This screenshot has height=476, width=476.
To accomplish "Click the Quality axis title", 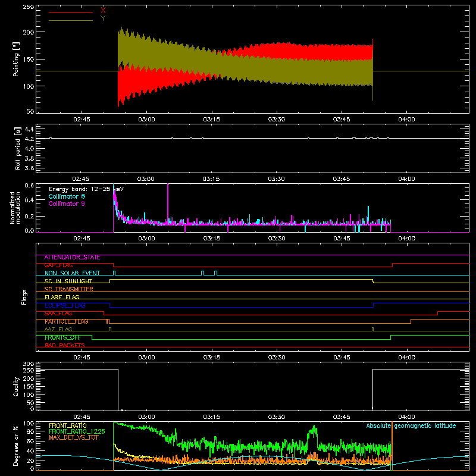I will click(16, 386).
